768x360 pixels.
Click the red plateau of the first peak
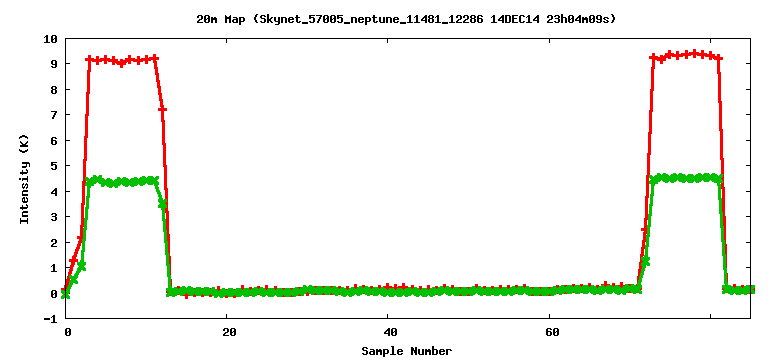point(122,60)
